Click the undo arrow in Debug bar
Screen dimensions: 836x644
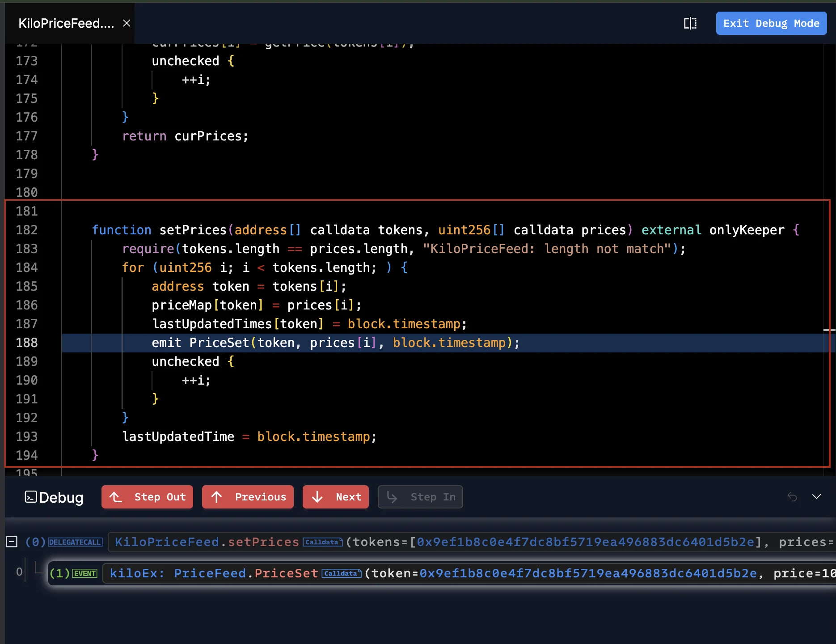coord(792,497)
